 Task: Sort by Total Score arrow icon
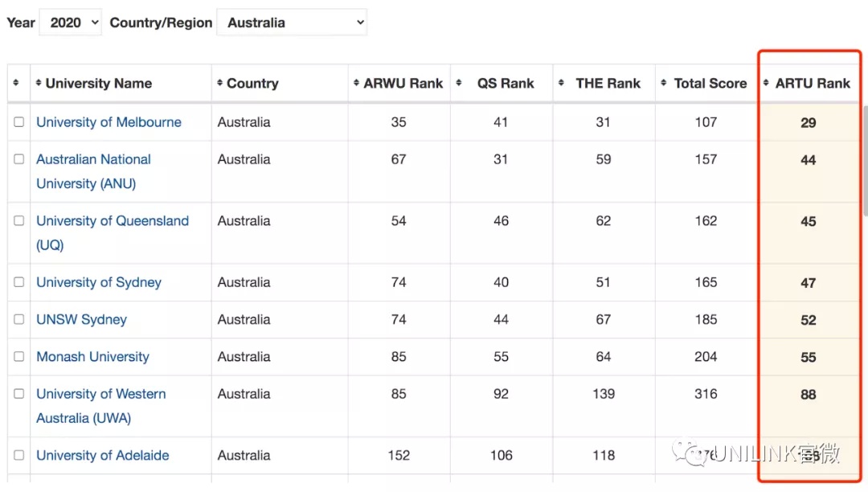click(x=664, y=83)
